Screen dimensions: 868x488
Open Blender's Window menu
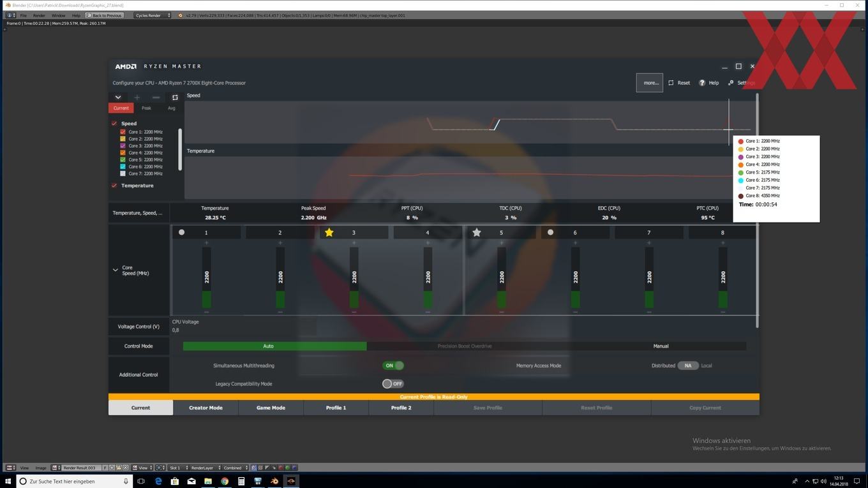tap(58, 15)
